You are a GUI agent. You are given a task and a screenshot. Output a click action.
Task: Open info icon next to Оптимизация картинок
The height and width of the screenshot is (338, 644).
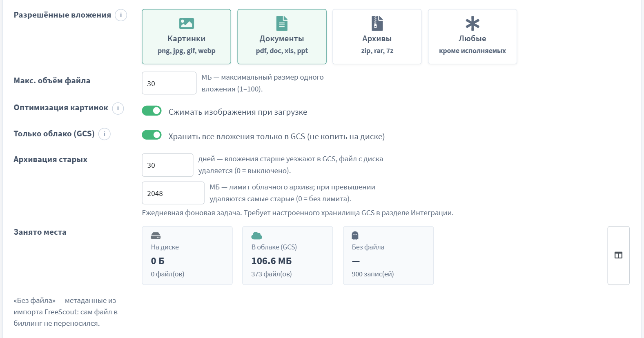point(118,108)
